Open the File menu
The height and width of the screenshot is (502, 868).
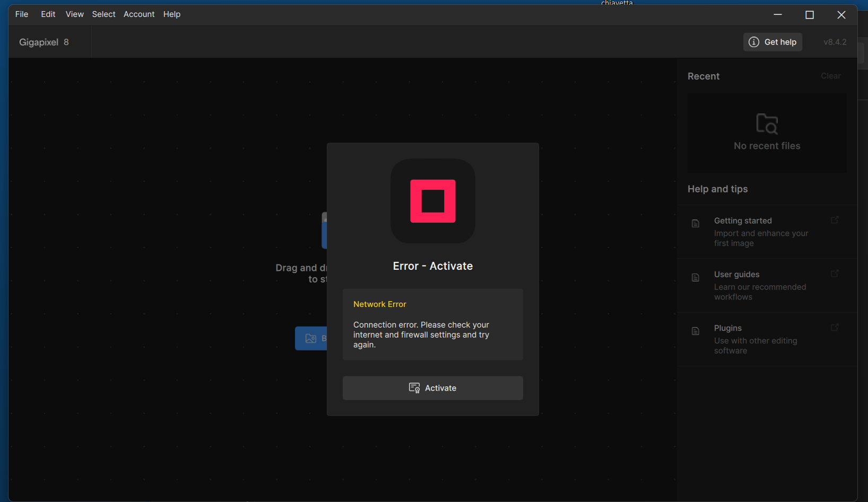coord(22,14)
